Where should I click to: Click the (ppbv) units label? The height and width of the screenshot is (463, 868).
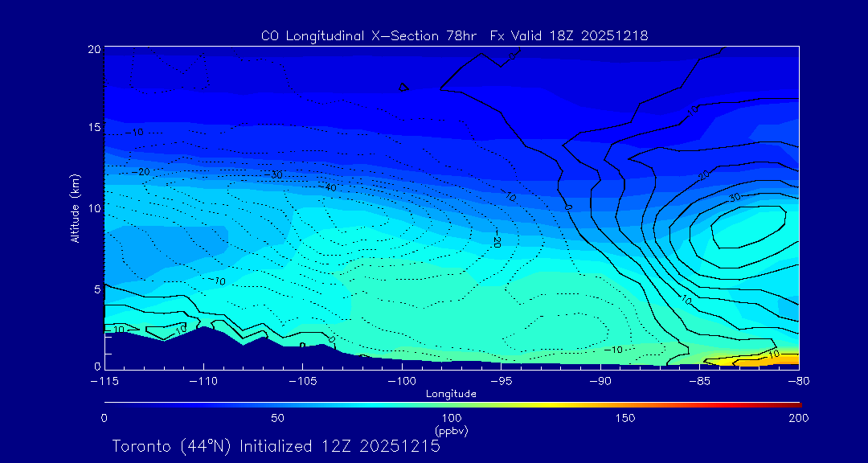[451, 431]
